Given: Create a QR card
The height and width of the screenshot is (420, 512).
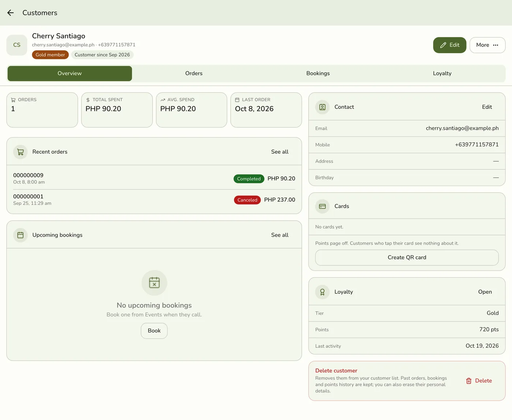Looking at the screenshot, I should (x=407, y=258).
